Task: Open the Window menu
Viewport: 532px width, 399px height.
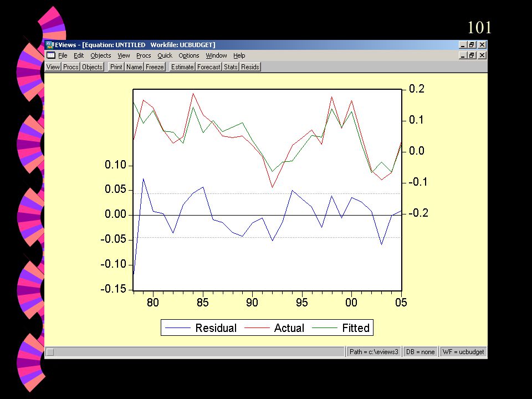Action: pos(216,55)
